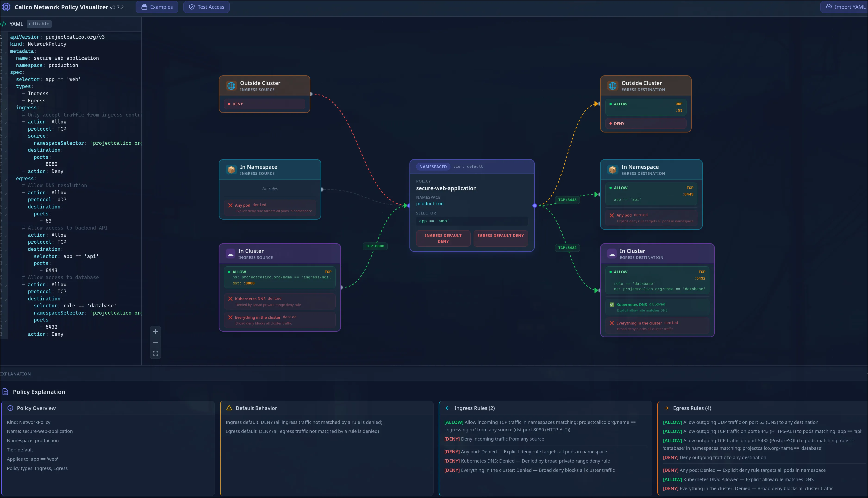Click red X beside Any pod in ingress namespace
The height and width of the screenshot is (498, 868).
pyautogui.click(x=230, y=205)
